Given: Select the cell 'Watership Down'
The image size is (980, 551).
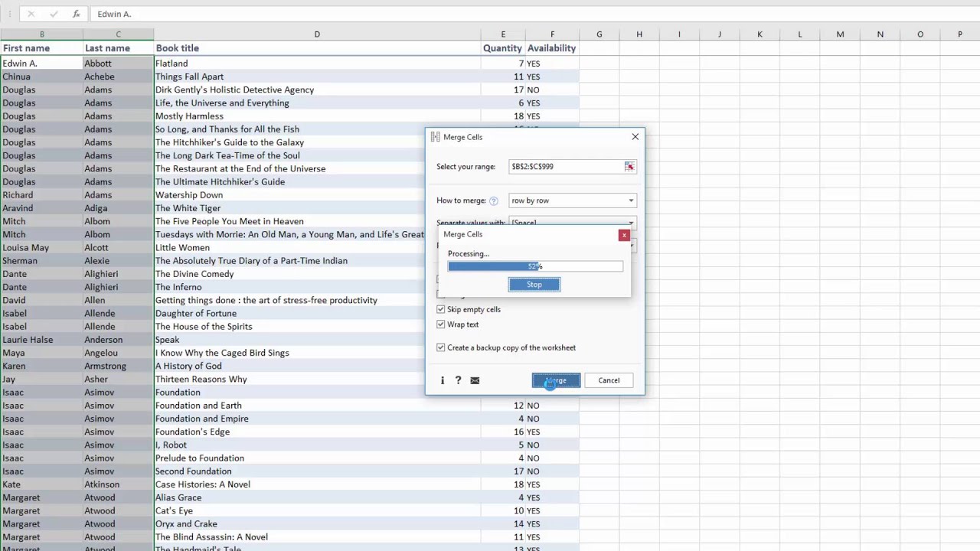Looking at the screenshot, I should click(289, 195).
